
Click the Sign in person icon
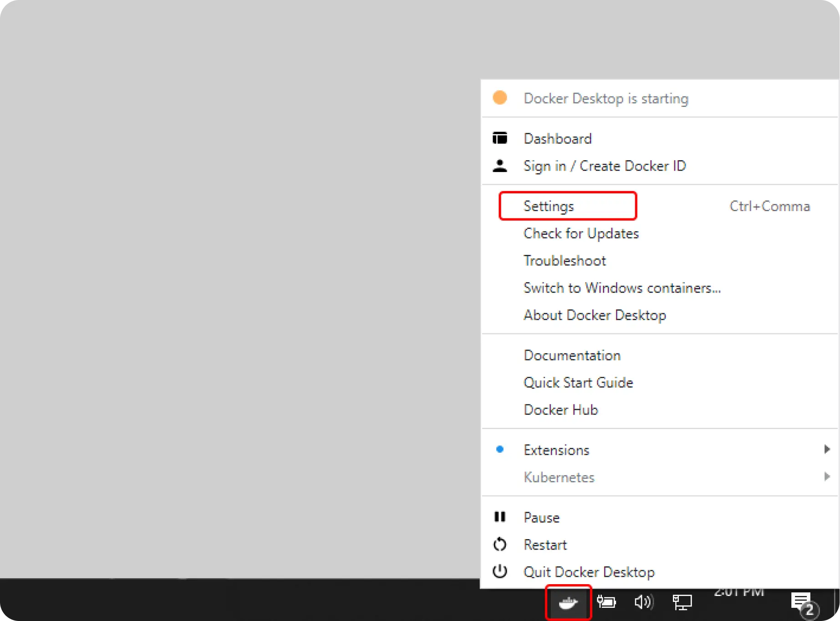point(500,166)
